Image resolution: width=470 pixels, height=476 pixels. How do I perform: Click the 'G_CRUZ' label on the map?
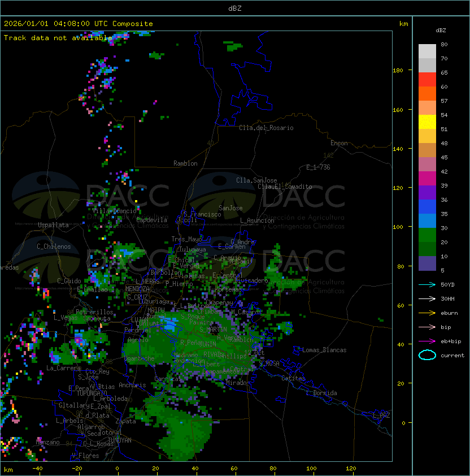[137, 297]
